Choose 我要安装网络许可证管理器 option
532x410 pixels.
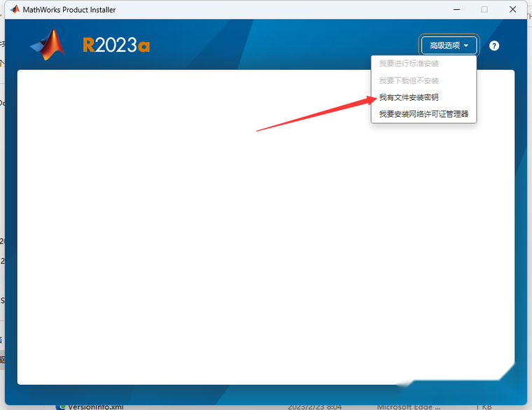423,114
